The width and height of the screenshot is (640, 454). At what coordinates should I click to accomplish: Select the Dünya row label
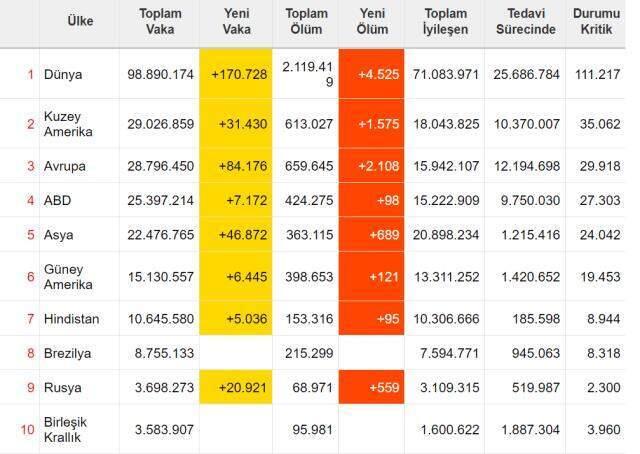pyautogui.click(x=63, y=74)
